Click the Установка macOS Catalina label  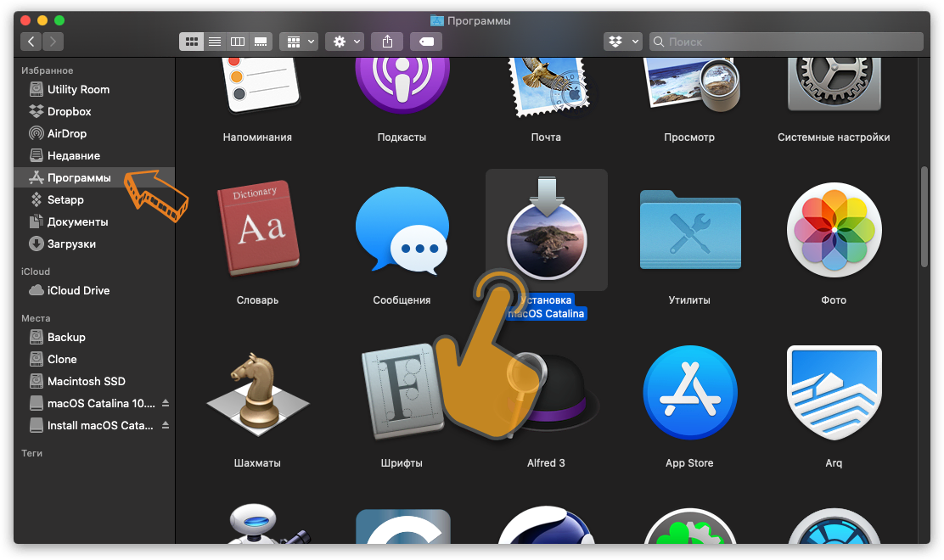(547, 307)
